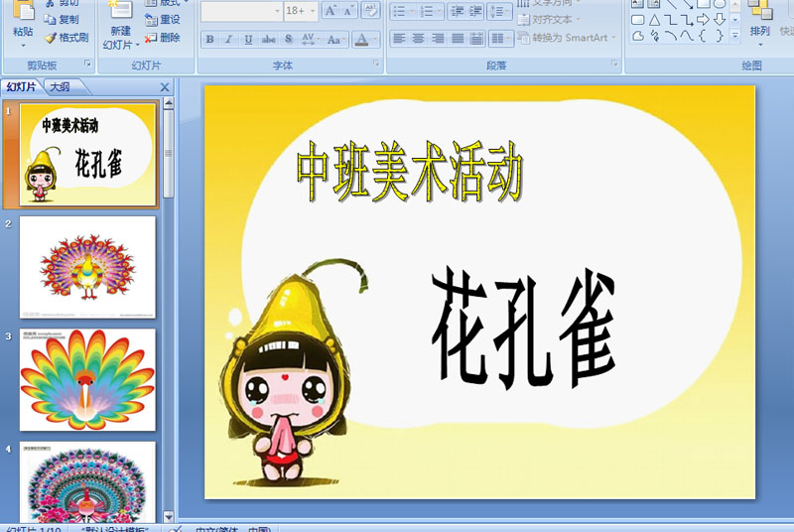Insert a triangle shape from gallery
The height and width of the screenshot is (532, 794).
(x=654, y=20)
